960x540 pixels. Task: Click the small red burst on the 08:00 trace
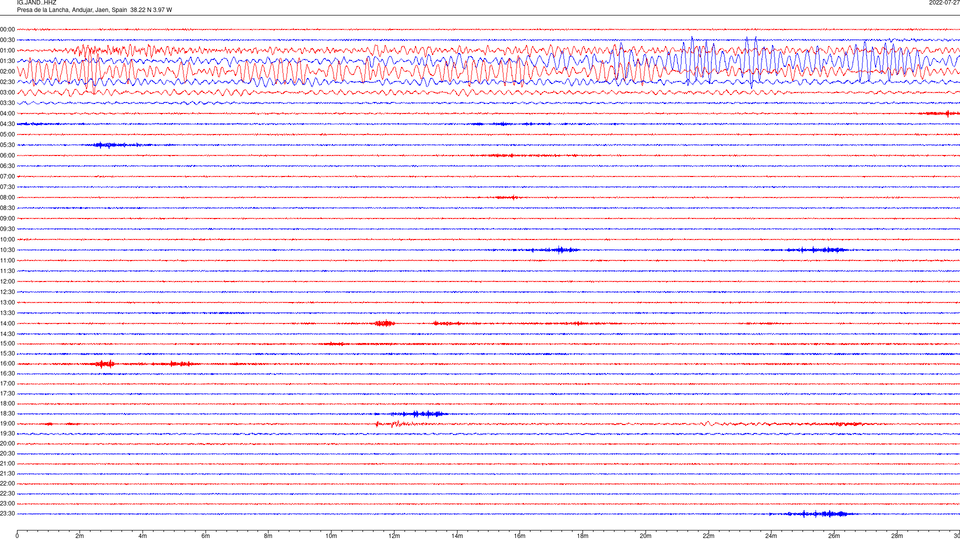pyautogui.click(x=507, y=197)
